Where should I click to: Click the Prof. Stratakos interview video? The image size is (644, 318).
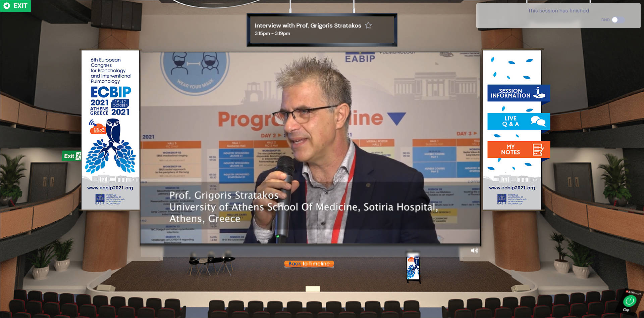point(310,148)
